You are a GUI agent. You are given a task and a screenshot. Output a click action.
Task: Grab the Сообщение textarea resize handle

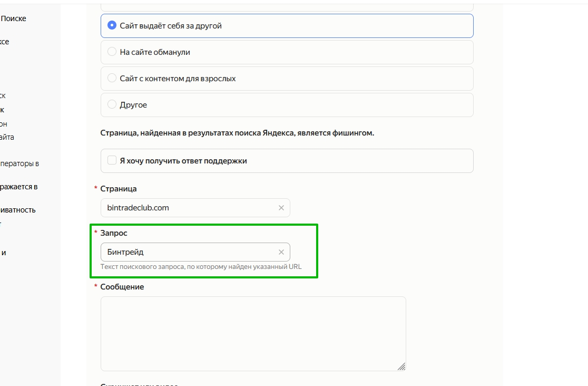pos(401,366)
